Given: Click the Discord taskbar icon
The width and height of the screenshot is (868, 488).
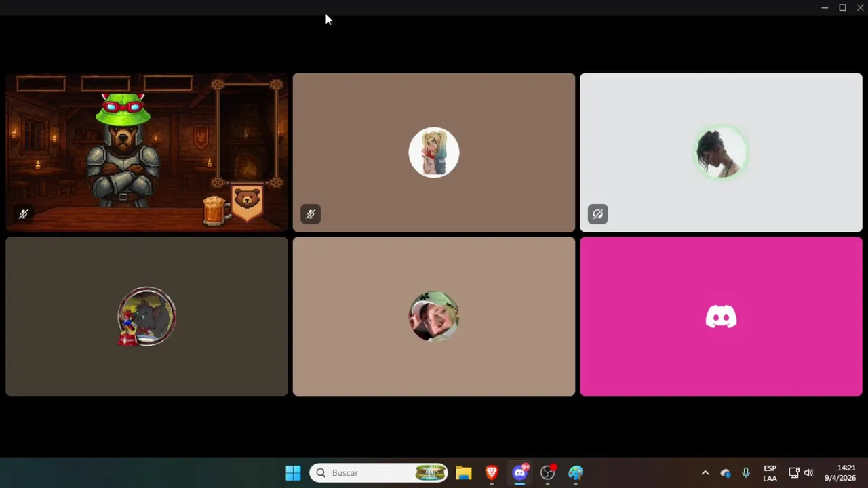Looking at the screenshot, I should [520, 472].
